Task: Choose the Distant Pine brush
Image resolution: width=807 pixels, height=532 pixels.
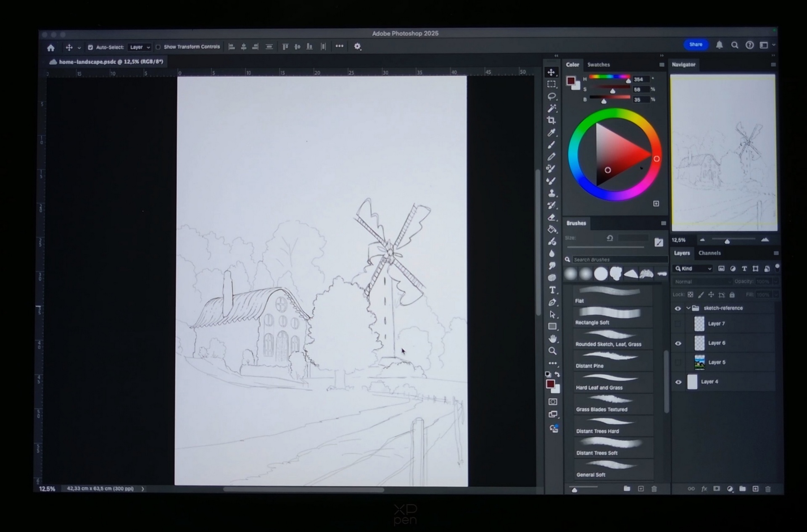Action: [x=613, y=361]
